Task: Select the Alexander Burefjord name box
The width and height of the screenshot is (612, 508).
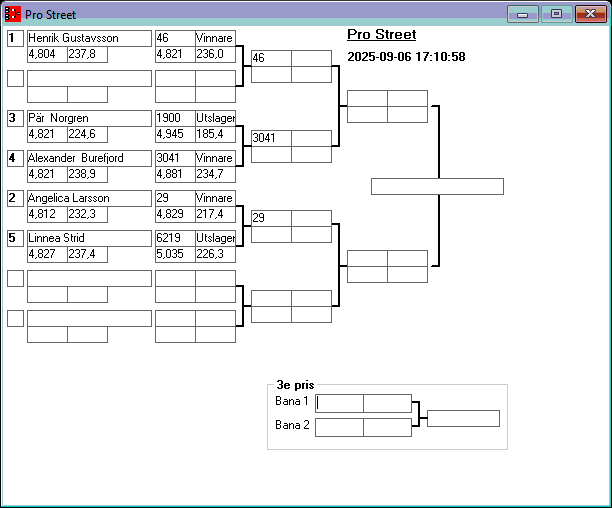Action: pos(88,158)
